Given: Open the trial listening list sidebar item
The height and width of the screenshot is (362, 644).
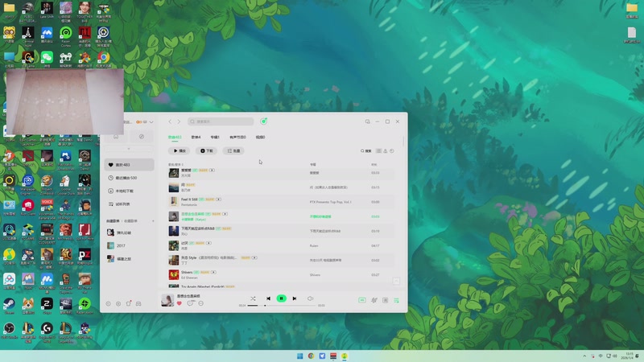Looking at the screenshot, I should click(x=129, y=204).
